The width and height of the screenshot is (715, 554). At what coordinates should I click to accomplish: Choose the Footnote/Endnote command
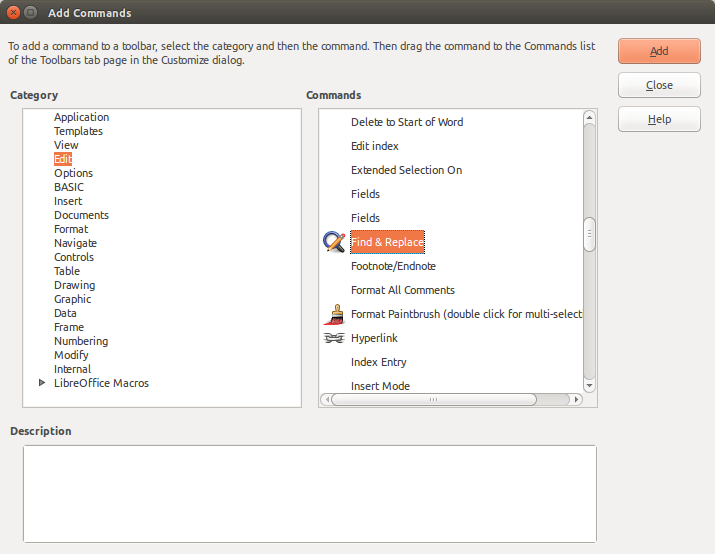pos(393,266)
